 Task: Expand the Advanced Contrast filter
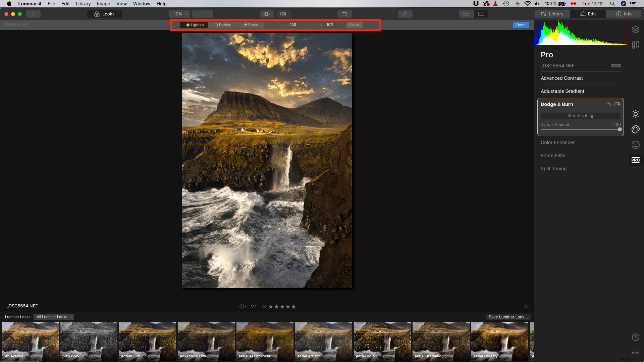(562, 78)
